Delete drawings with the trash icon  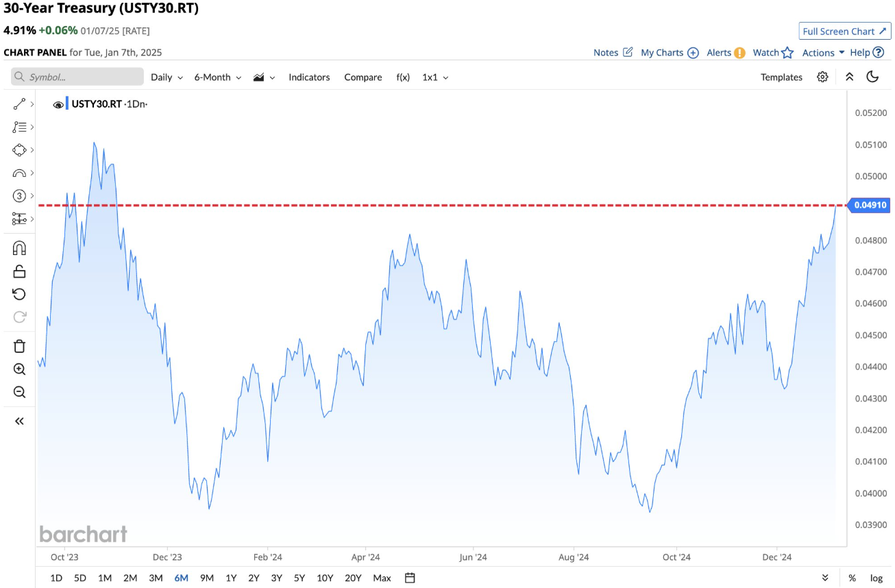click(19, 346)
